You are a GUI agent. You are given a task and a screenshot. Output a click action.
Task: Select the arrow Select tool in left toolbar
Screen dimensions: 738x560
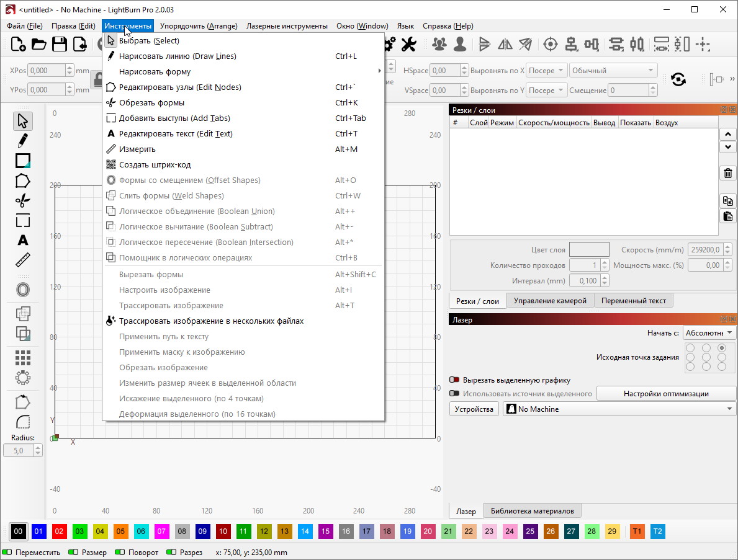(22, 121)
